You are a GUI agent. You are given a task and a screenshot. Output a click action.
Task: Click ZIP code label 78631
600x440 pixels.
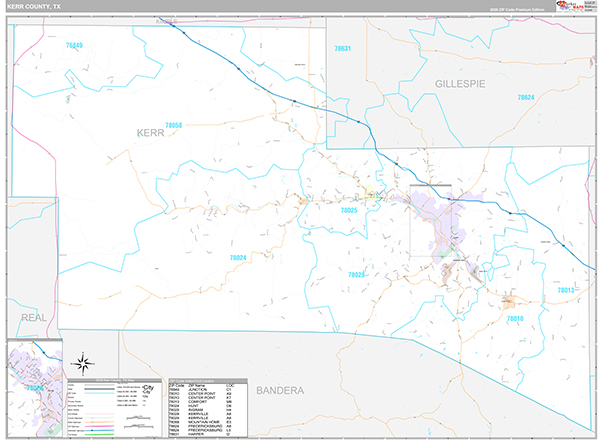(x=343, y=48)
